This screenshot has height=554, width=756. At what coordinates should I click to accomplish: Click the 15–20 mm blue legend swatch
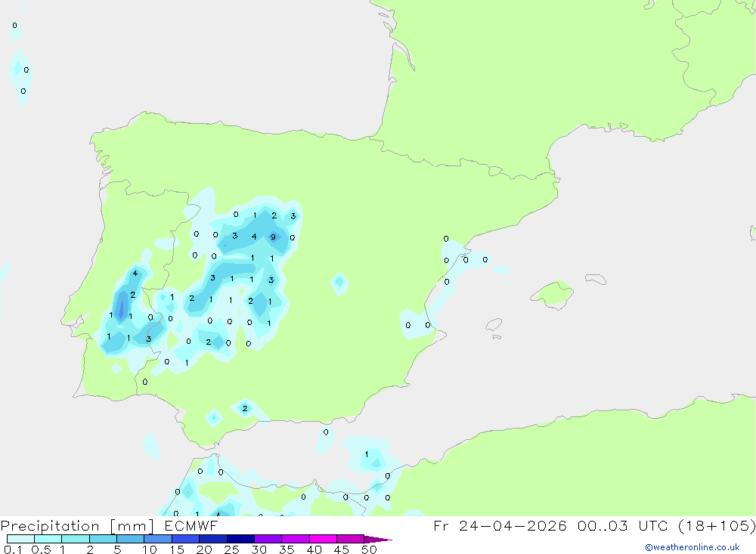click(x=185, y=539)
